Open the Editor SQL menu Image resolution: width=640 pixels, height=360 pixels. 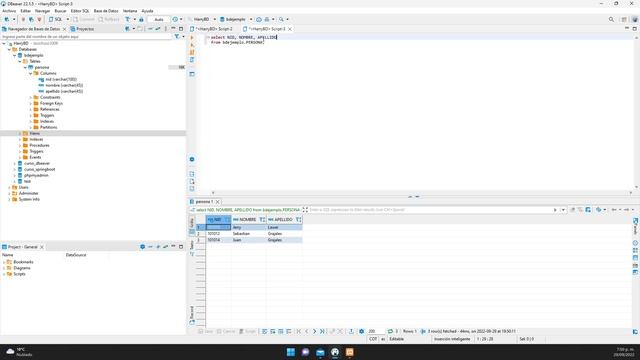[x=80, y=11]
